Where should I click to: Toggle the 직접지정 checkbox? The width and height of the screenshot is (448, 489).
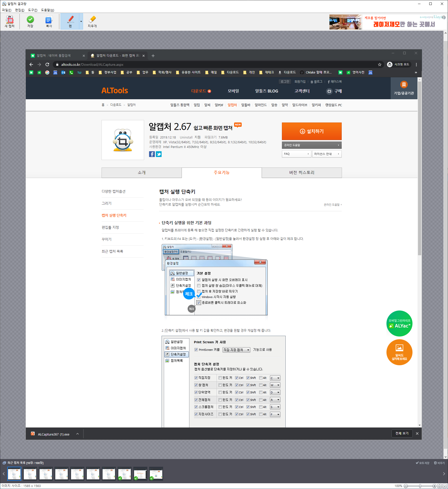pos(196,378)
